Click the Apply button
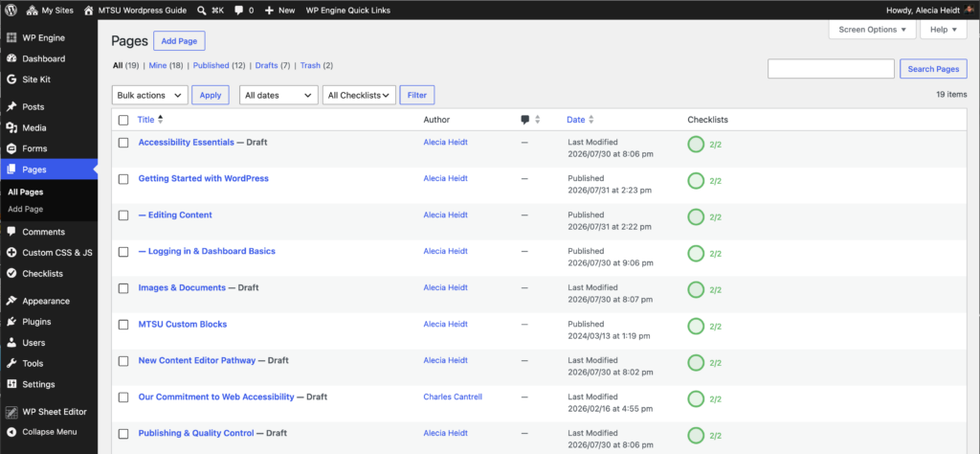This screenshot has height=454, width=980. tap(211, 95)
